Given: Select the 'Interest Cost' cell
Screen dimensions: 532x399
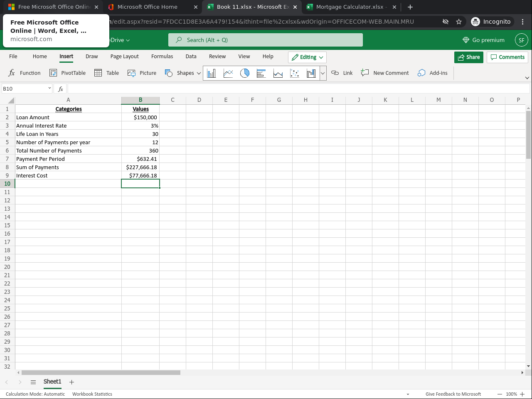Looking at the screenshot, I should pyautogui.click(x=68, y=175).
